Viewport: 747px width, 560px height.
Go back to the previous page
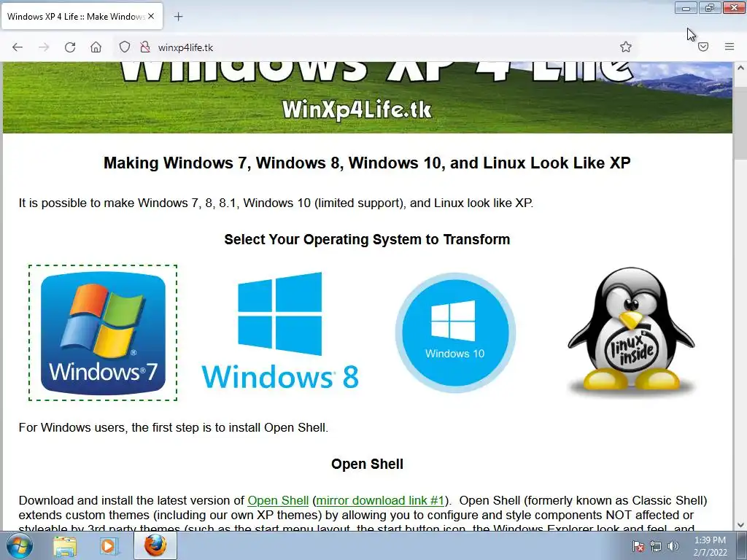pos(18,47)
